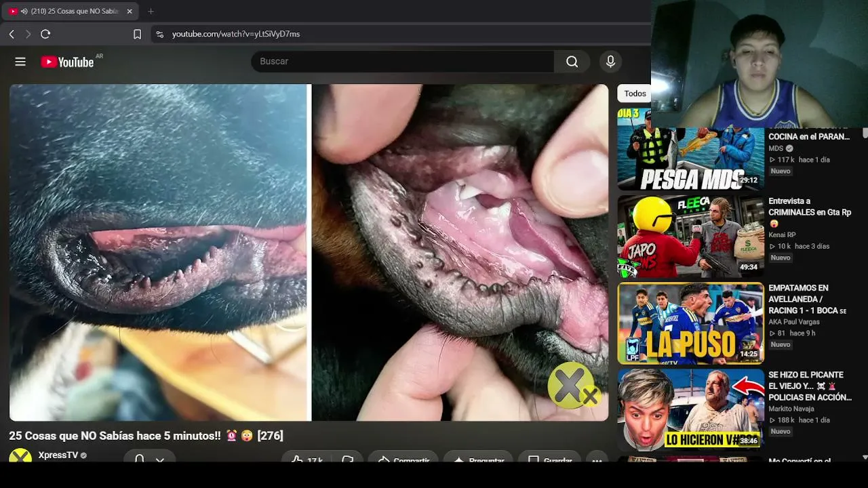Open SE HIZO EL PICANTE EL VIEJO title
868x488 pixels.
point(810,386)
